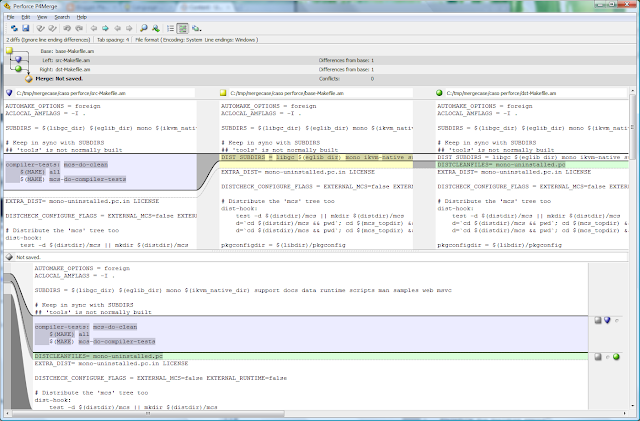
Task: Click the yellow square Base icon in diagram
Action: (x=11, y=51)
